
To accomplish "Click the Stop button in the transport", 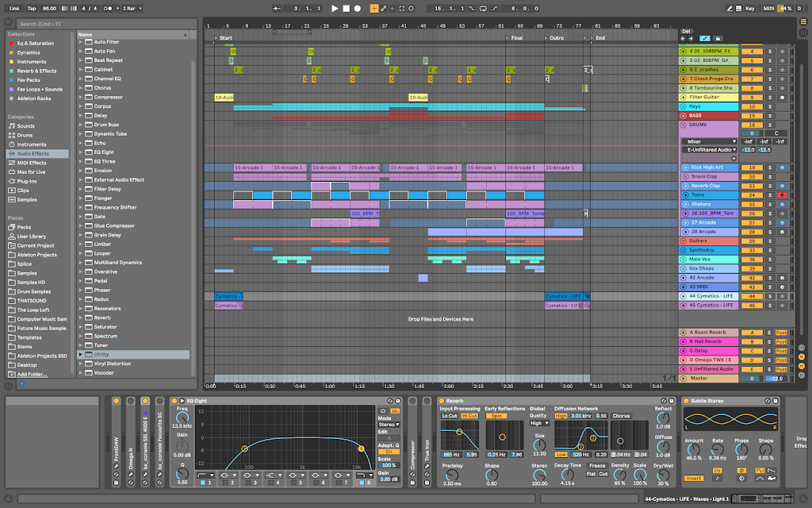I will pyautogui.click(x=346, y=8).
